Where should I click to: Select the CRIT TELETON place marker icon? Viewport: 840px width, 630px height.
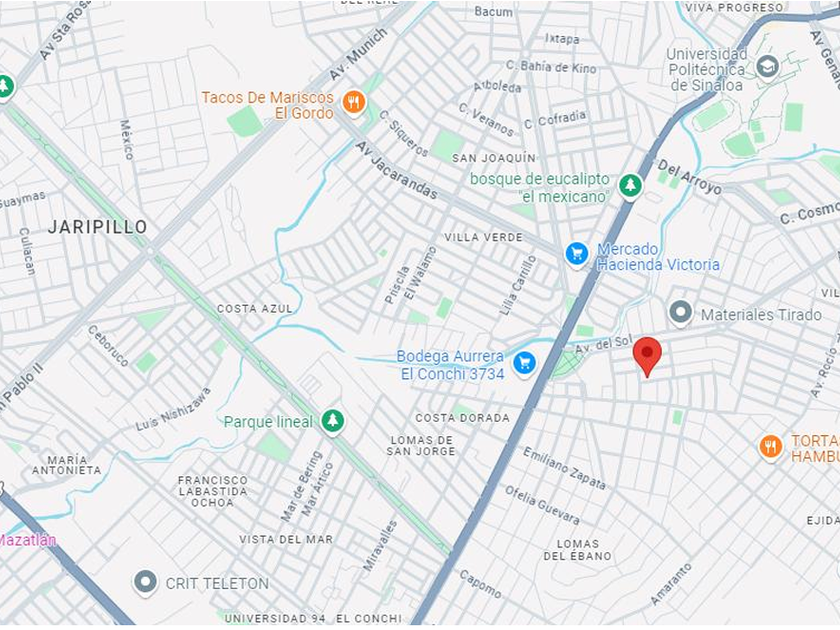click(145, 582)
